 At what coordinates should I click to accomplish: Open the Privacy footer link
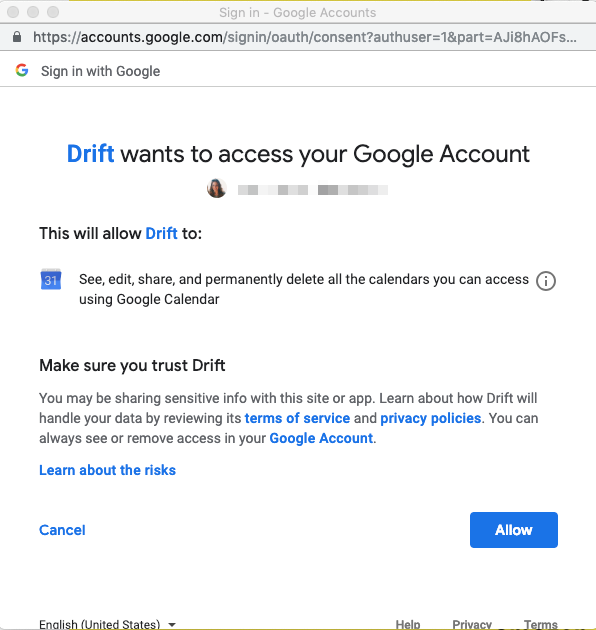point(472,624)
